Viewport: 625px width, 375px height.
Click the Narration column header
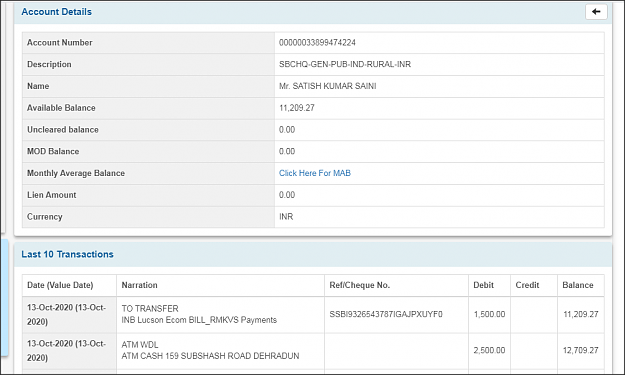pos(139,285)
